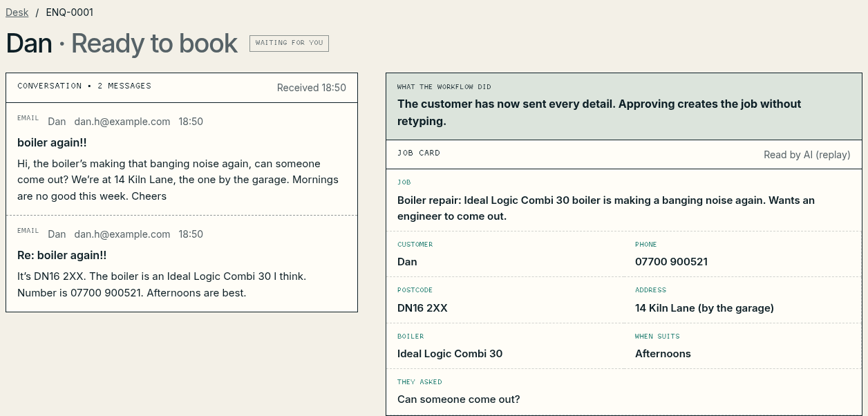Click the phone value 07700 900521 on the job card
The width and height of the screenshot is (868, 416).
coord(671,262)
